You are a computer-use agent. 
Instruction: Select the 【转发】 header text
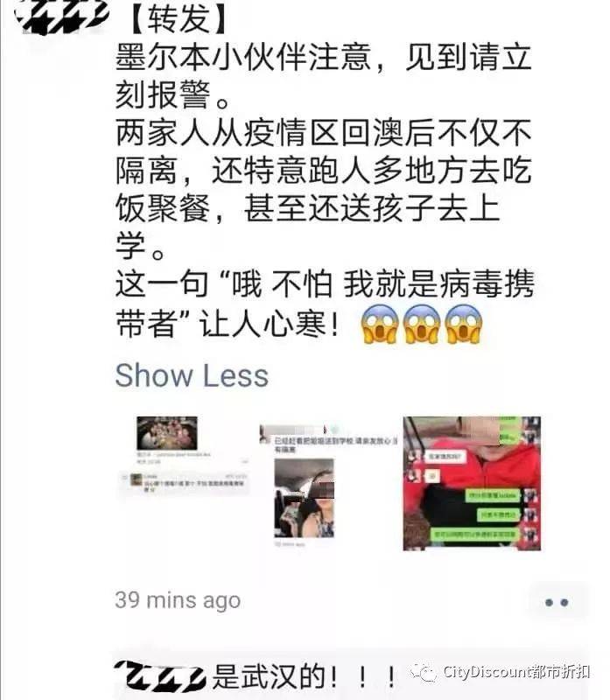(x=179, y=19)
